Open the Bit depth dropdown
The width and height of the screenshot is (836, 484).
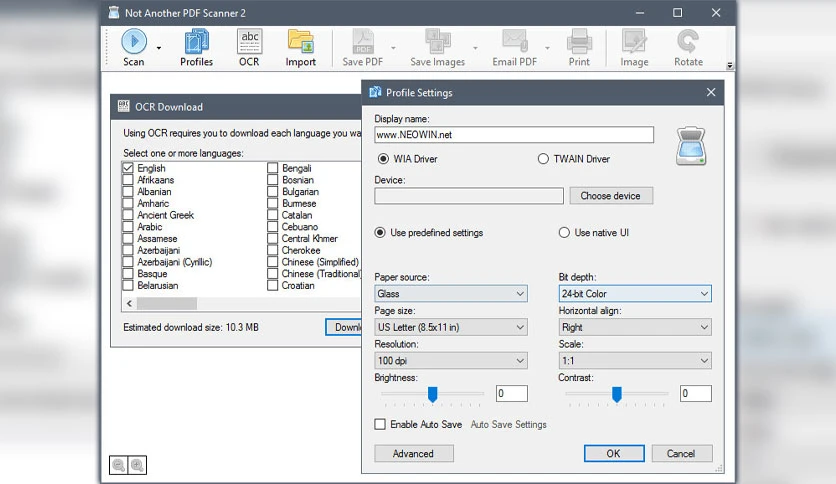[635, 294]
